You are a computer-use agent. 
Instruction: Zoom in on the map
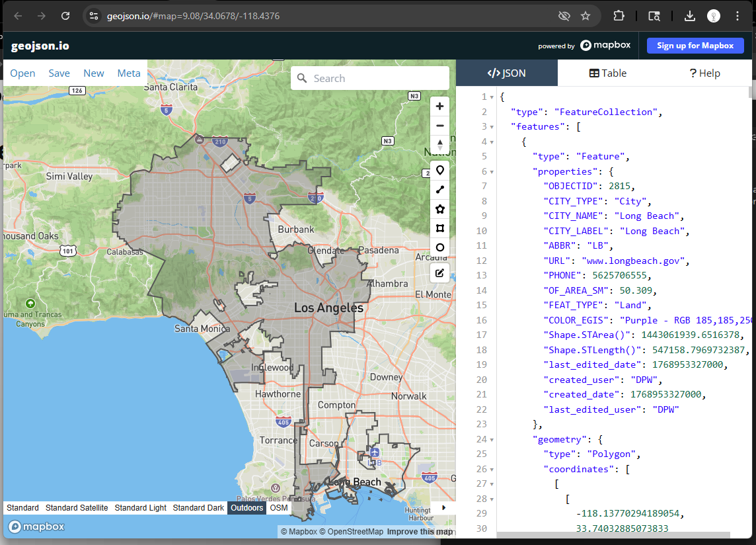tap(440, 106)
